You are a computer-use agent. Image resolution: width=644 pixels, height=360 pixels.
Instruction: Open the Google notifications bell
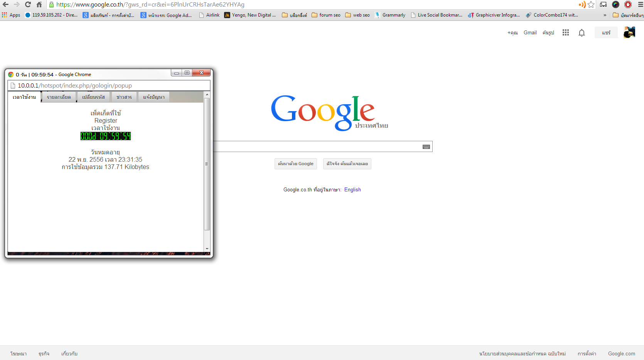point(582,33)
